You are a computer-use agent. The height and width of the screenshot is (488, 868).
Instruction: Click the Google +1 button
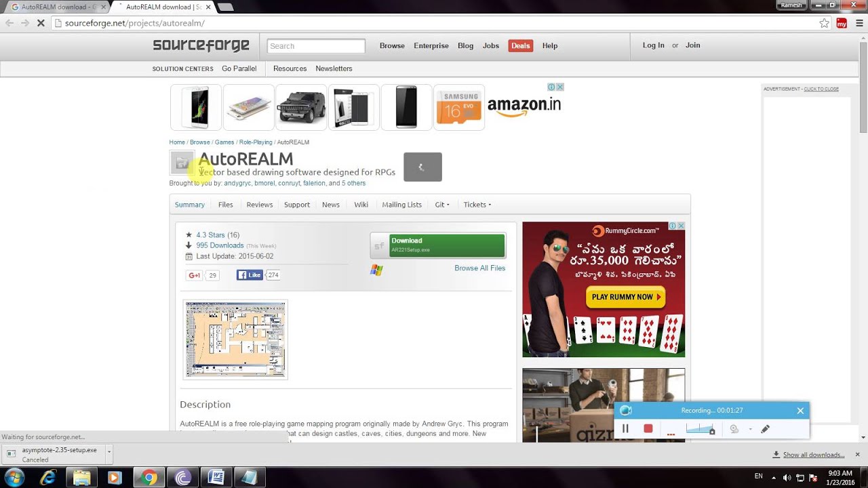pos(195,275)
